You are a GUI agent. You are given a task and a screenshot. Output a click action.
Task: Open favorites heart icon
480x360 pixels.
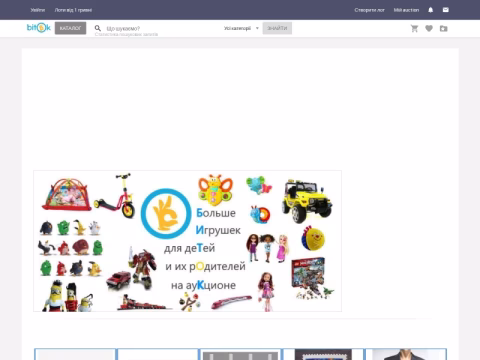pos(429,29)
